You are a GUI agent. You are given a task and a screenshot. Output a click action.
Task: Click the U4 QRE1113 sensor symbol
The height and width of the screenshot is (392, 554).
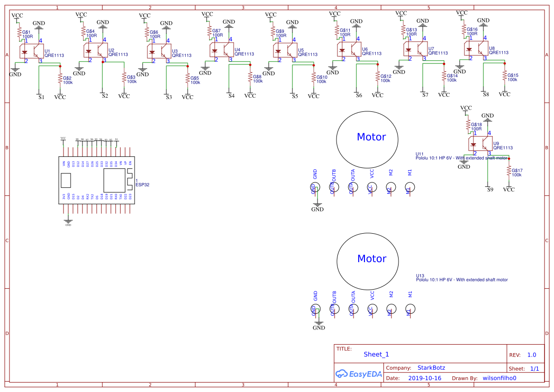click(221, 50)
